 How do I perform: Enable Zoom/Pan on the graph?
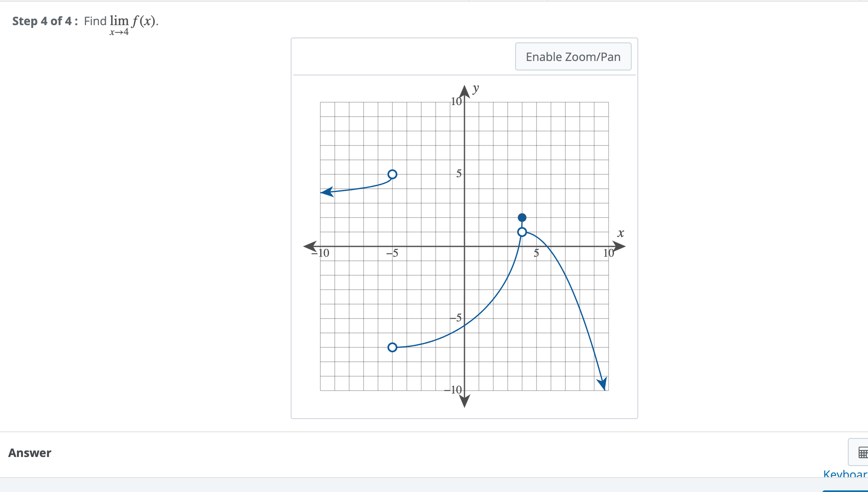[573, 56]
